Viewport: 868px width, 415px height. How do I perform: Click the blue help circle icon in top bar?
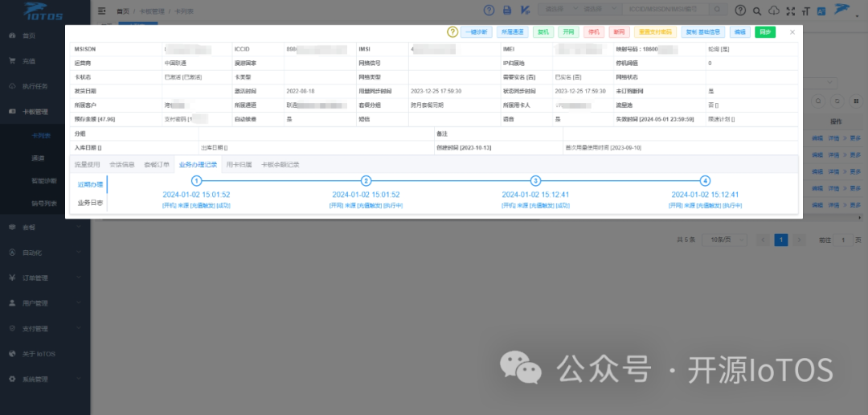(489, 10)
